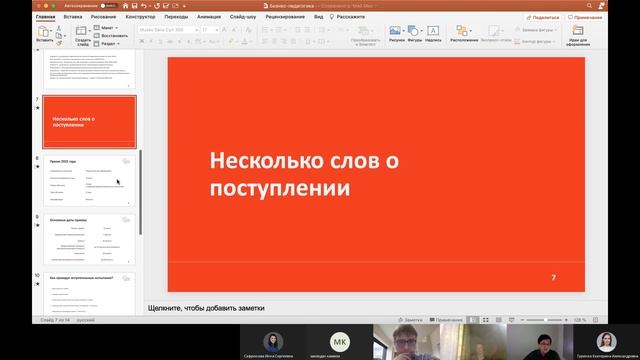Screen dimensions: 640x360
Task: Switch to the Вид tab
Action: pos(319,17)
